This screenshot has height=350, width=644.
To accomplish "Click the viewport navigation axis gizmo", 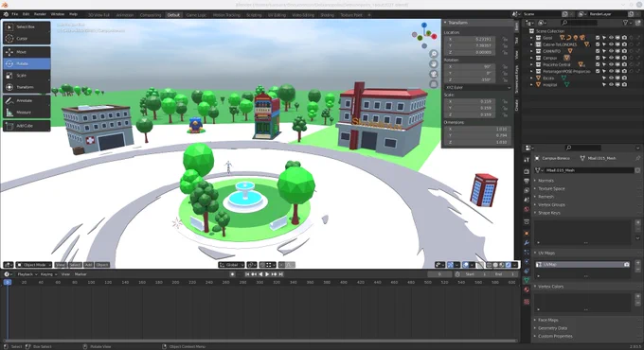I will coord(424,35).
